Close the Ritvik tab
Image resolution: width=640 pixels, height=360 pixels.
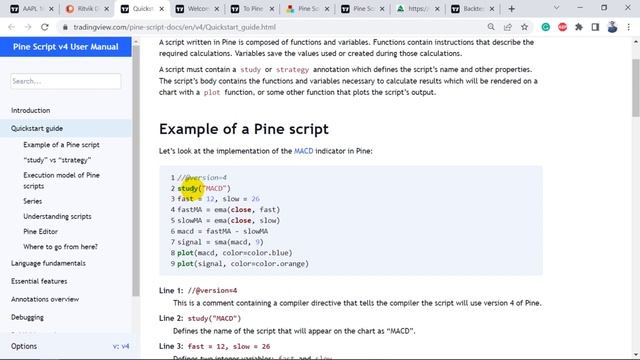(106, 9)
